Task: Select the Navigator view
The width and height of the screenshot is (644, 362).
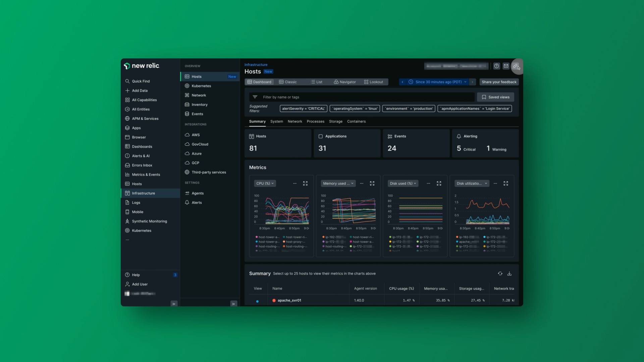Action: 345,82
